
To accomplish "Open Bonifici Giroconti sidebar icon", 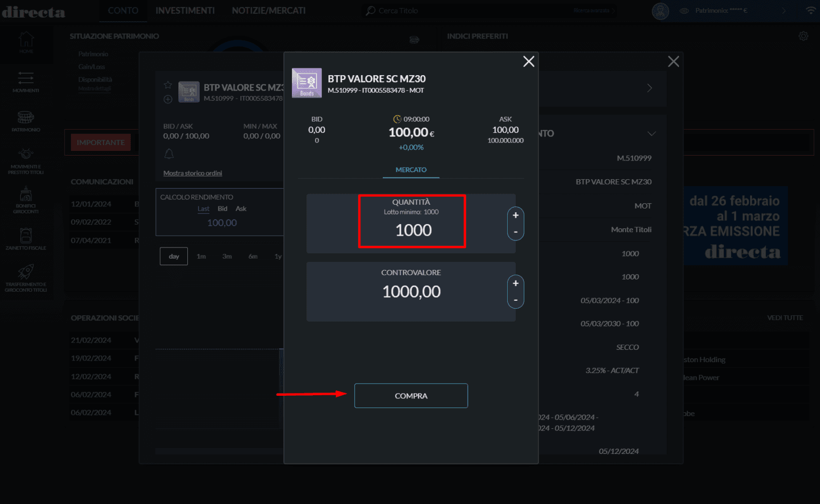I will pos(26,200).
